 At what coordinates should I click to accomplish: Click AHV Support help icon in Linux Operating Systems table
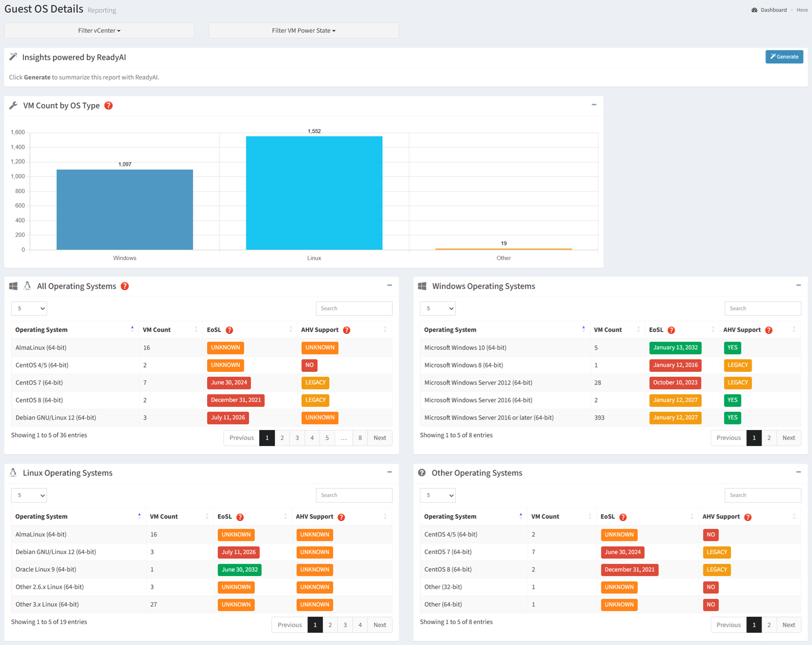click(x=341, y=517)
